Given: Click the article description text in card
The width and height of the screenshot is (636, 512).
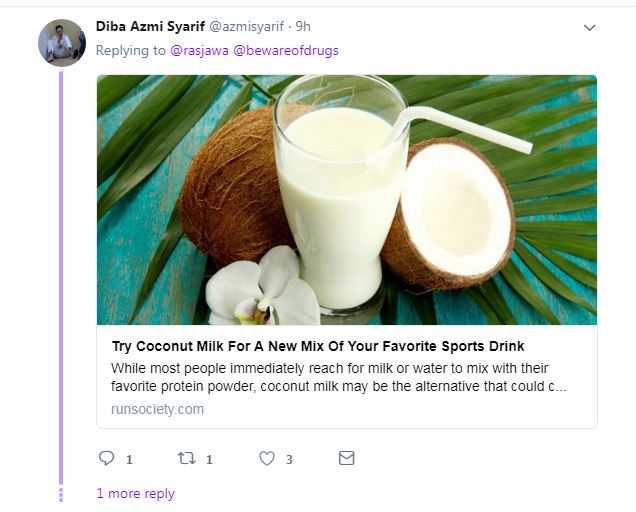Looking at the screenshot, I should tap(339, 377).
